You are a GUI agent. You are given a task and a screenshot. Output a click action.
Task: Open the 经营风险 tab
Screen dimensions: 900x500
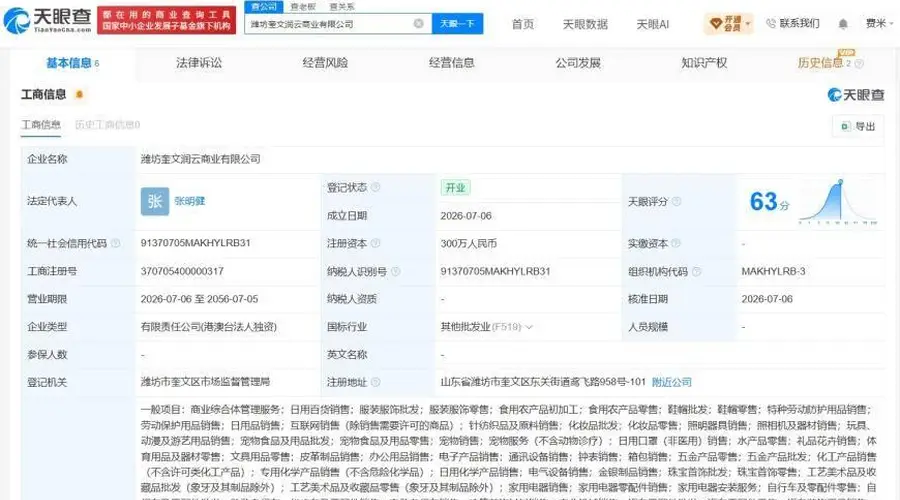(x=325, y=63)
